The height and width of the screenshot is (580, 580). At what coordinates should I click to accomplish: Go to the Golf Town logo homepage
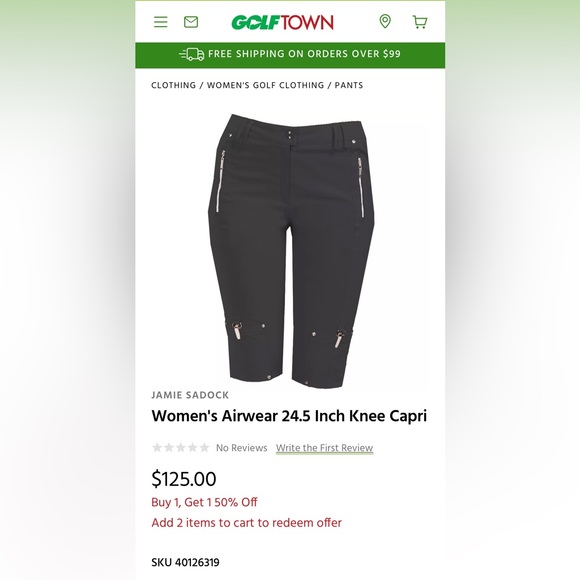(x=283, y=22)
